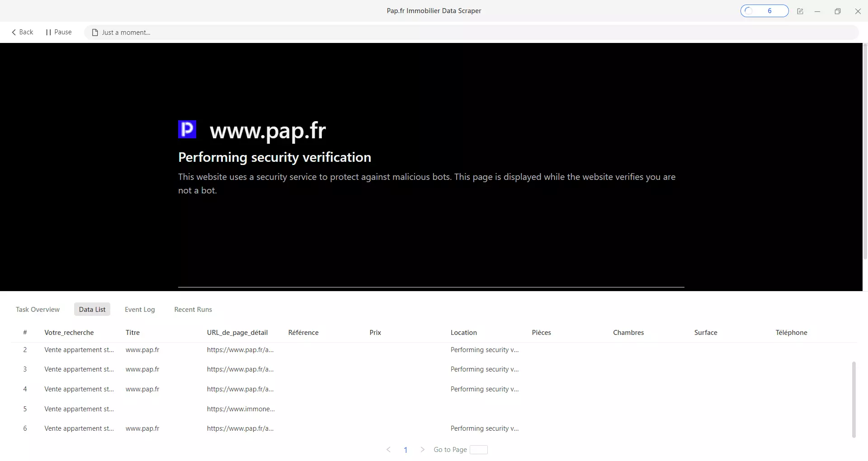Click the page document icon in address bar
This screenshot has height=461, width=868.
tap(95, 33)
